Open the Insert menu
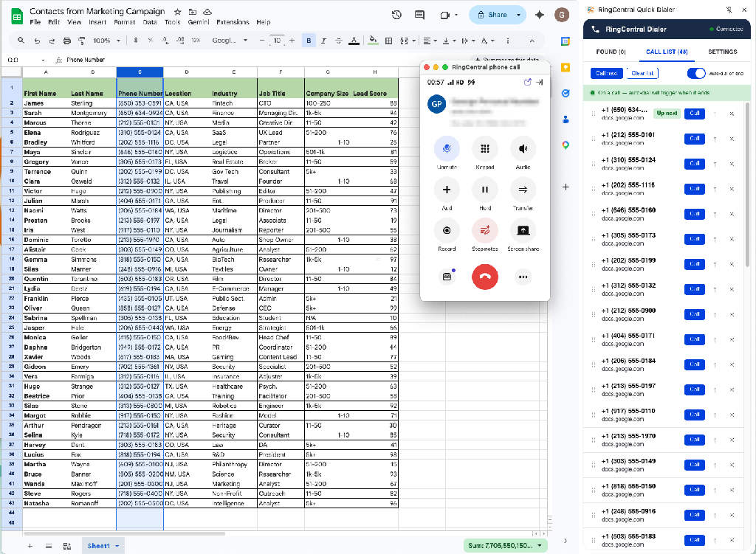 (97, 22)
